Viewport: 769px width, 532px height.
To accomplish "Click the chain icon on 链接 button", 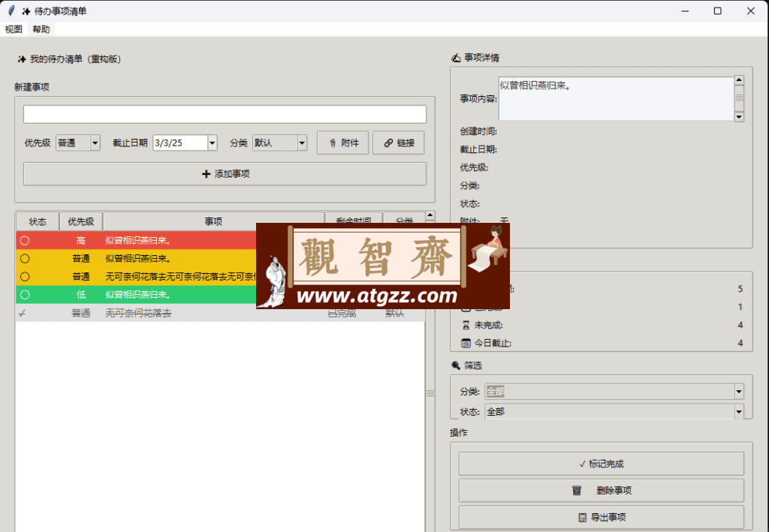I will click(x=388, y=143).
